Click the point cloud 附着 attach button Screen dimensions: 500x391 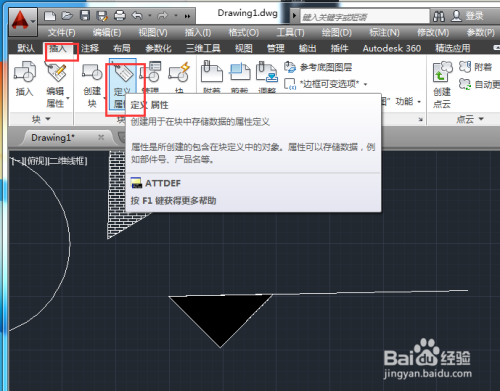click(476, 67)
